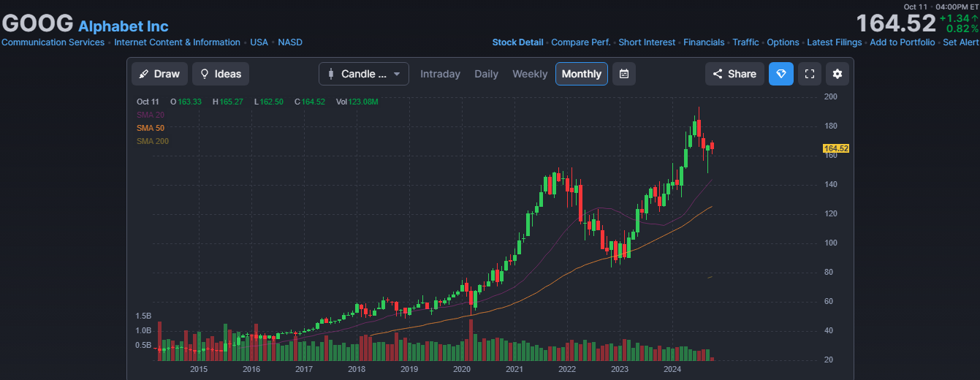
Task: Click Set Alert link
Action: tap(961, 42)
